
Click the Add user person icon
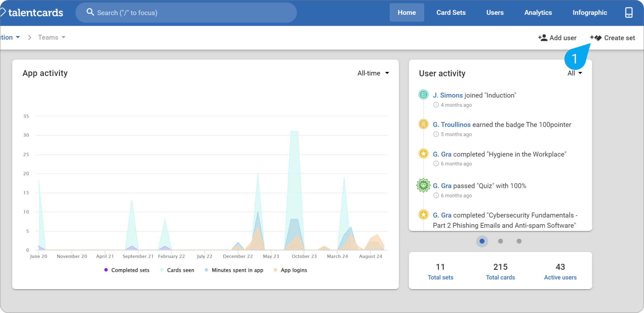coord(543,38)
